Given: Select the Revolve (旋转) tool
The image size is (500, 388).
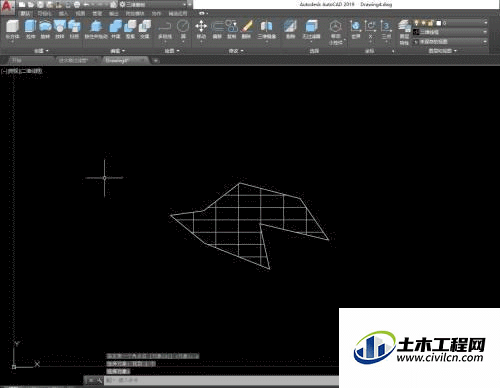Looking at the screenshot, I should click(45, 29).
